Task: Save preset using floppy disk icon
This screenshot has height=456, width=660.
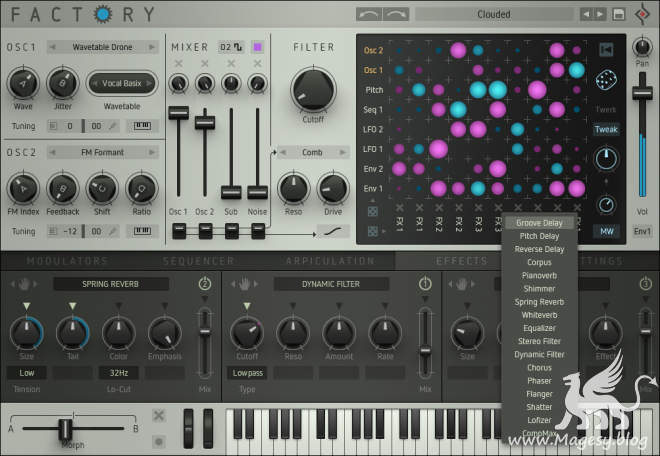Action: click(618, 14)
